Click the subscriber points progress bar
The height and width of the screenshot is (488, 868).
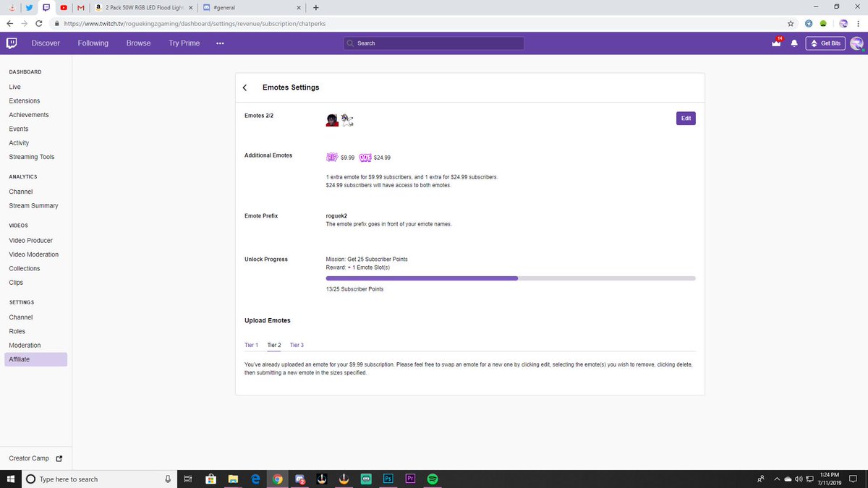[x=511, y=278]
